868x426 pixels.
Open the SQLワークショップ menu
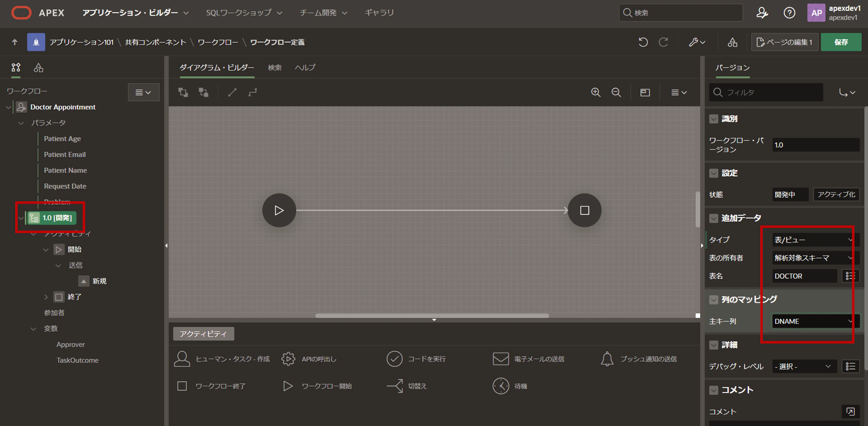click(244, 13)
